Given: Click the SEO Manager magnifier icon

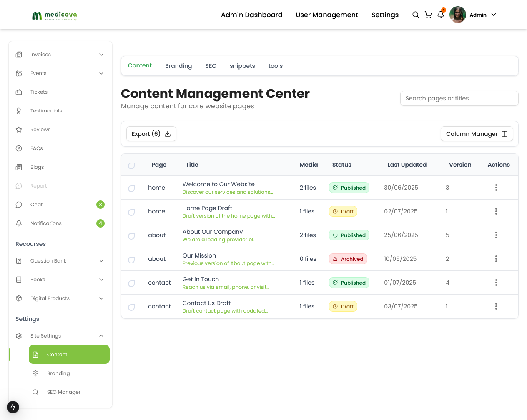Looking at the screenshot, I should pos(35,392).
